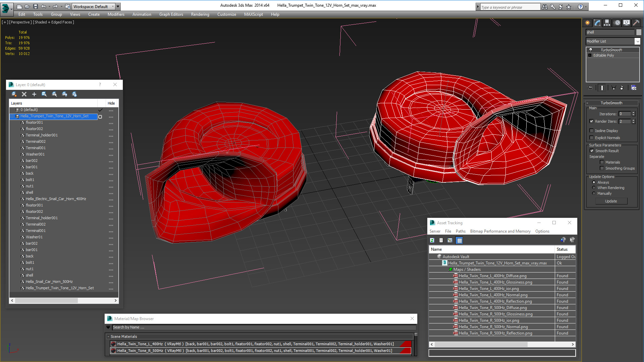Select table view icon in Asset Tracking
This screenshot has width=644, height=362.
click(460, 240)
